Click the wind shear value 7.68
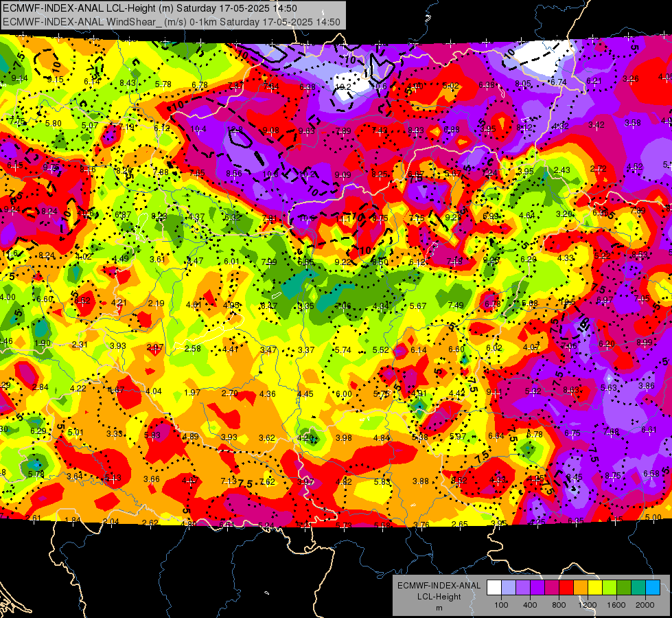This screenshot has height=618, width=672. click(x=611, y=431)
